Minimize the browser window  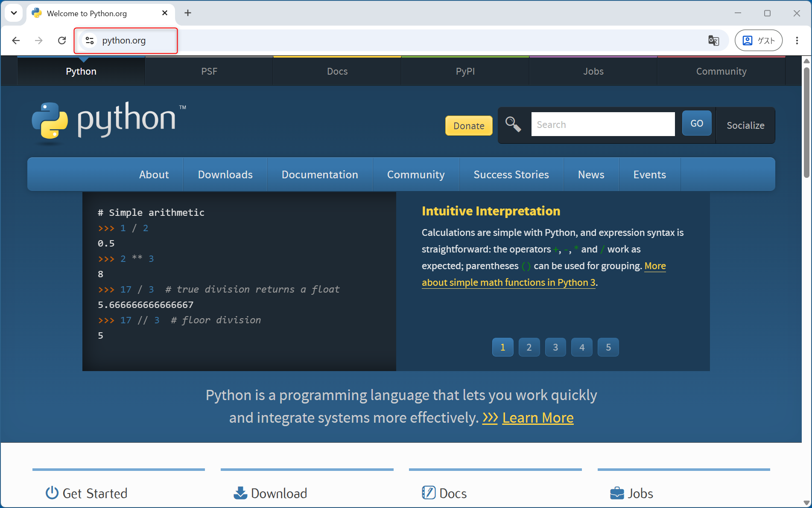click(738, 13)
